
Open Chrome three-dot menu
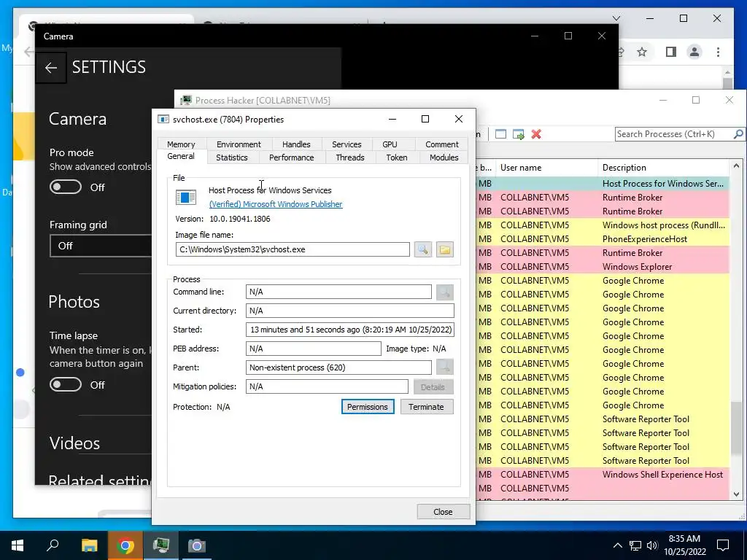(x=718, y=52)
